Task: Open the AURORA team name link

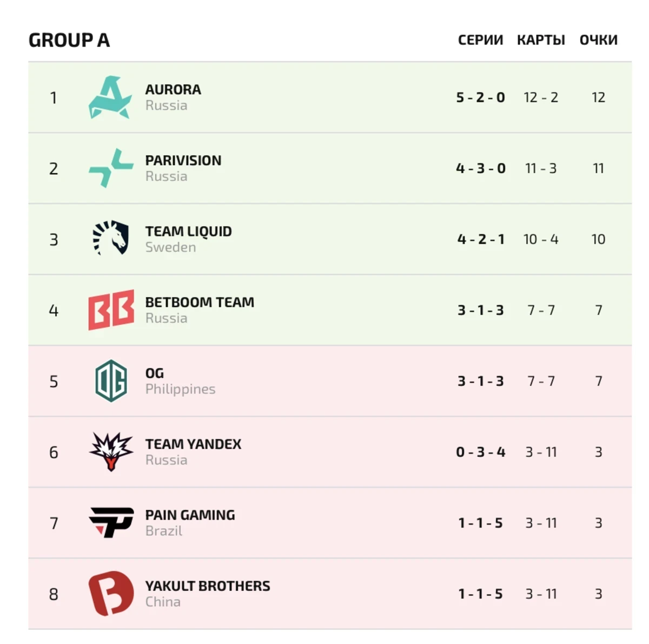Action: tap(173, 89)
